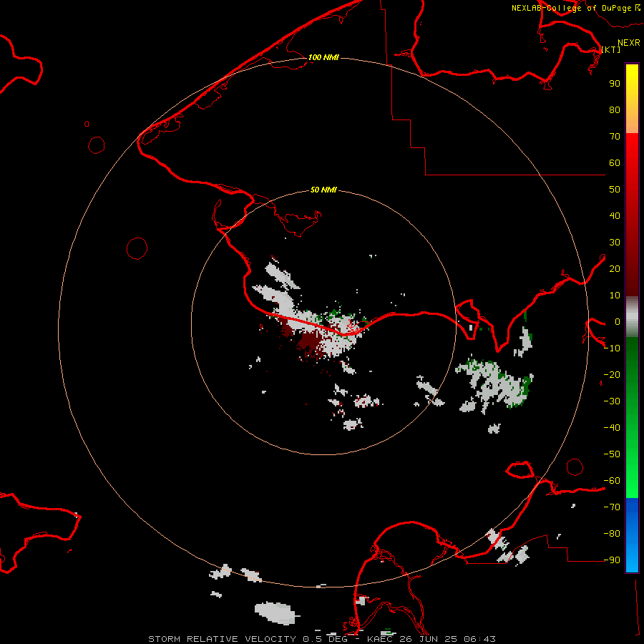This screenshot has height=644, width=644.
Task: Click the -10 value on velocity scale
Action: 612,348
